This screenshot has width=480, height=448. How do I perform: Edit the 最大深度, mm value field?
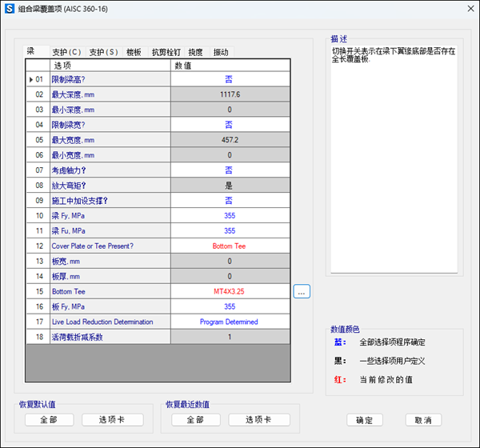pos(228,94)
